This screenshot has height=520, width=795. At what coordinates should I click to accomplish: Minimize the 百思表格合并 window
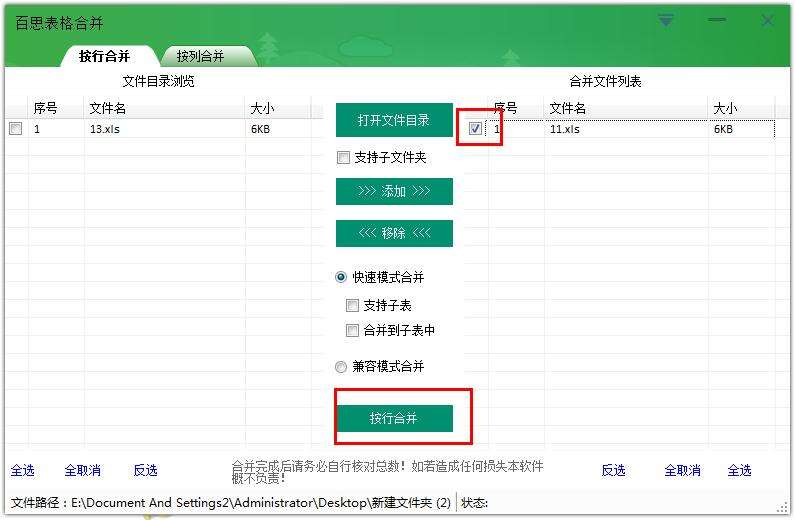point(717,20)
